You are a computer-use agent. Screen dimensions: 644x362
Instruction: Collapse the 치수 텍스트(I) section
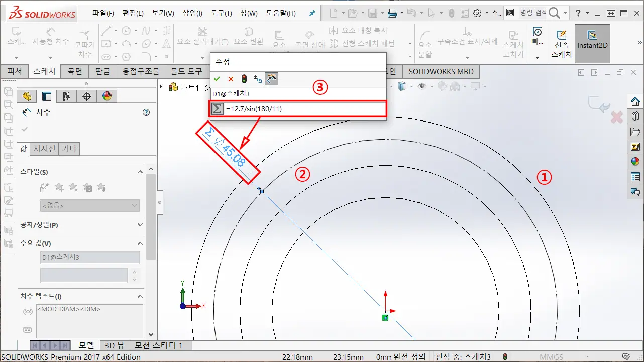tap(140, 296)
